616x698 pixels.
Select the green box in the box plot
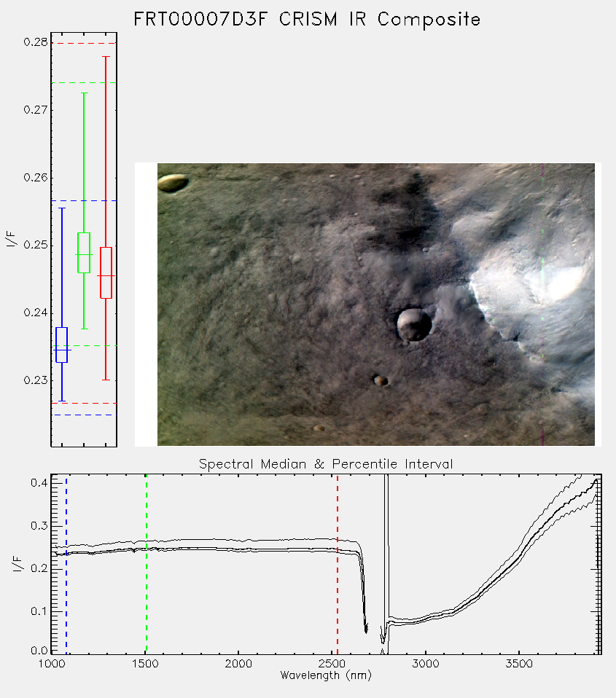tap(84, 252)
